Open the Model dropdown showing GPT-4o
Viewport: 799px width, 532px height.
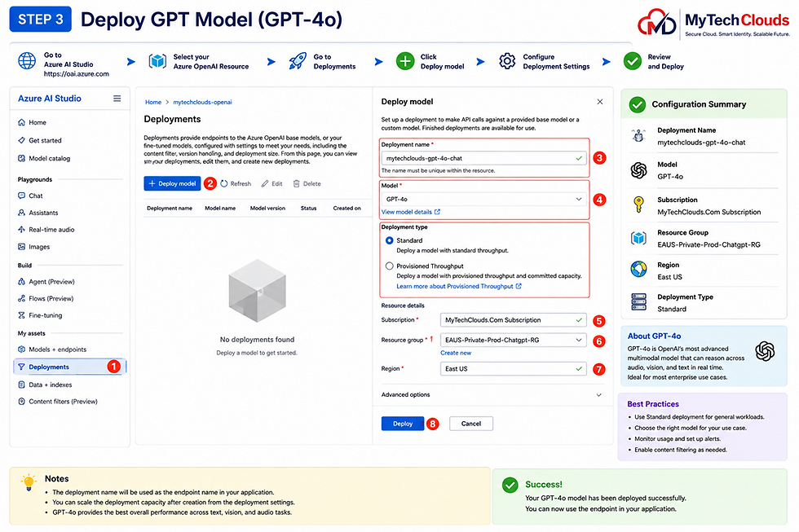pos(483,199)
